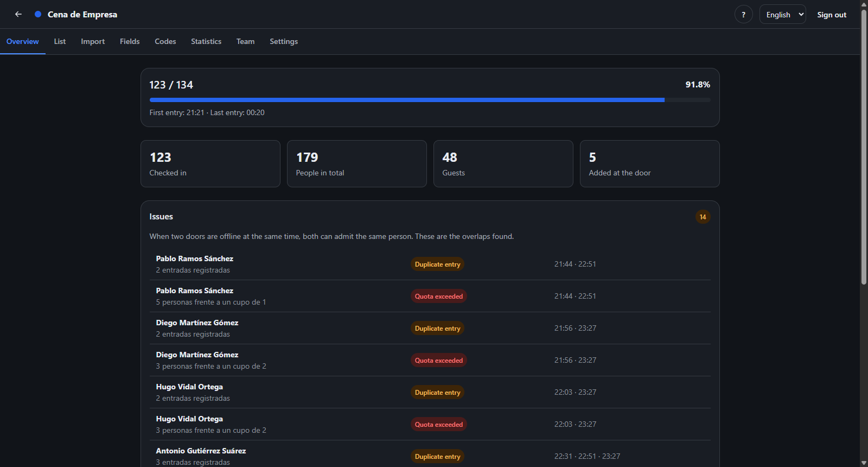The height and width of the screenshot is (467, 868).
Task: Click the page vertical scrollbar
Action: click(x=864, y=147)
